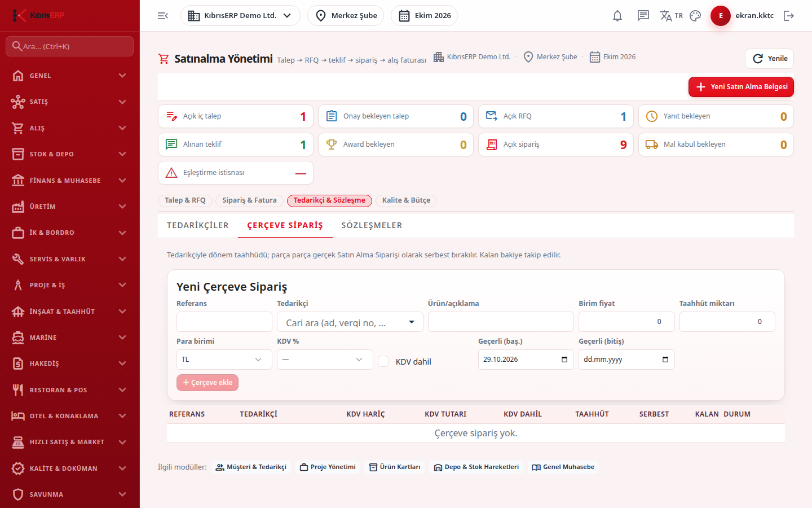This screenshot has width=812, height=508.
Task: Select the Sipariş & Fatura pill
Action: click(249, 200)
